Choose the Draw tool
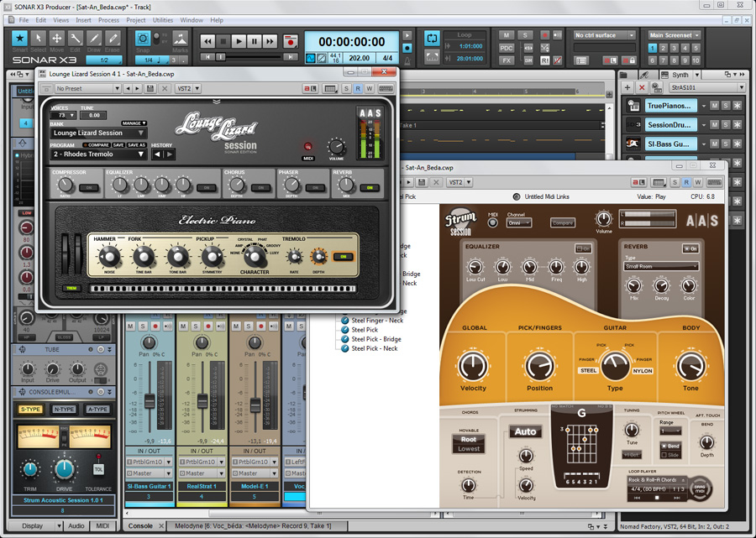The height and width of the screenshot is (538, 756). (x=94, y=39)
